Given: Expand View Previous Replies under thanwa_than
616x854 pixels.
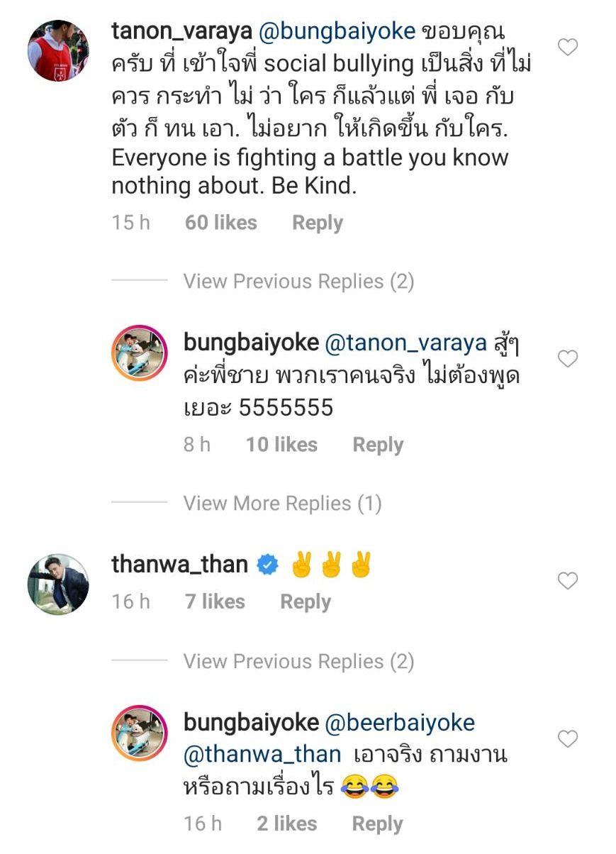Looking at the screenshot, I should [298, 662].
